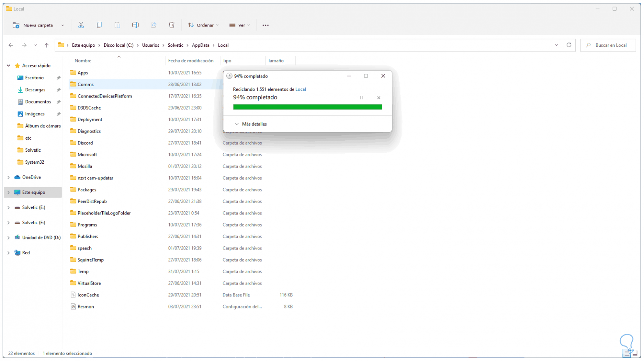Expand Más detalles in progress dialog
The width and height of the screenshot is (644, 361).
(x=251, y=124)
